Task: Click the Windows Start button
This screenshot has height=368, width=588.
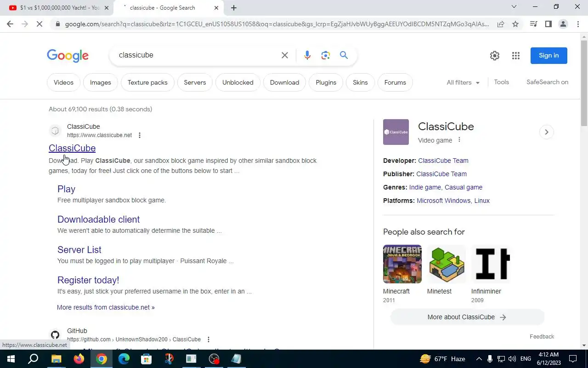Action: pos(11,359)
